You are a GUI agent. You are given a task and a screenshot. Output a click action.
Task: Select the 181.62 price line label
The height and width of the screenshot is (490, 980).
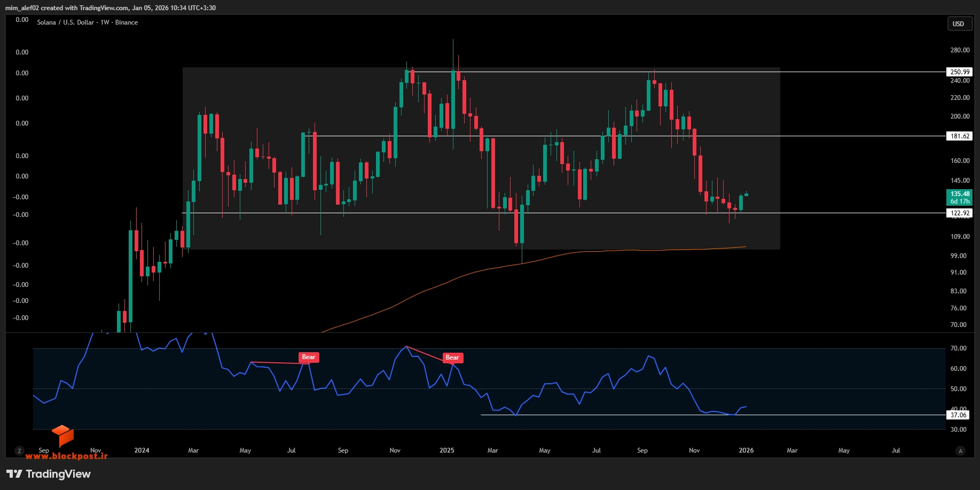[x=960, y=136]
